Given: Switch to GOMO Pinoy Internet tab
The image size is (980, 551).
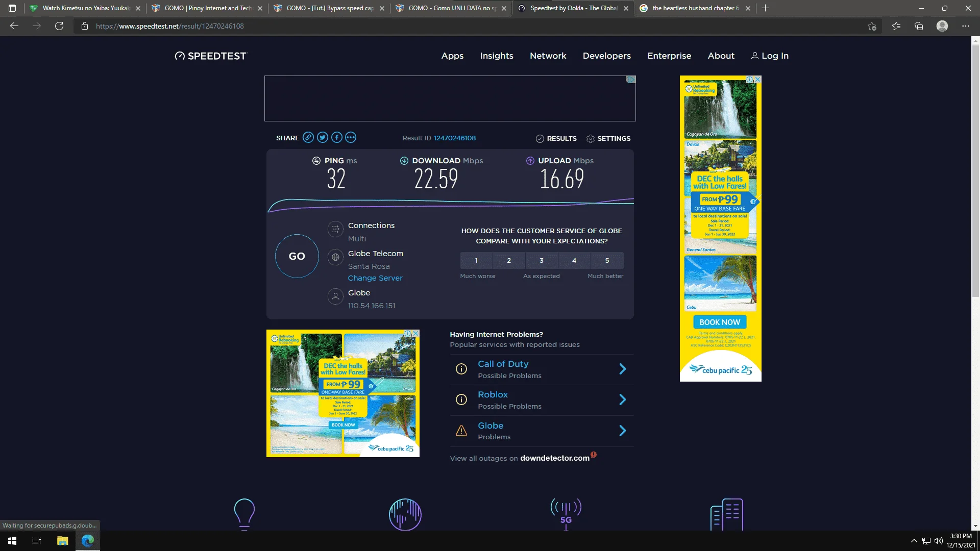Looking at the screenshot, I should pyautogui.click(x=207, y=8).
